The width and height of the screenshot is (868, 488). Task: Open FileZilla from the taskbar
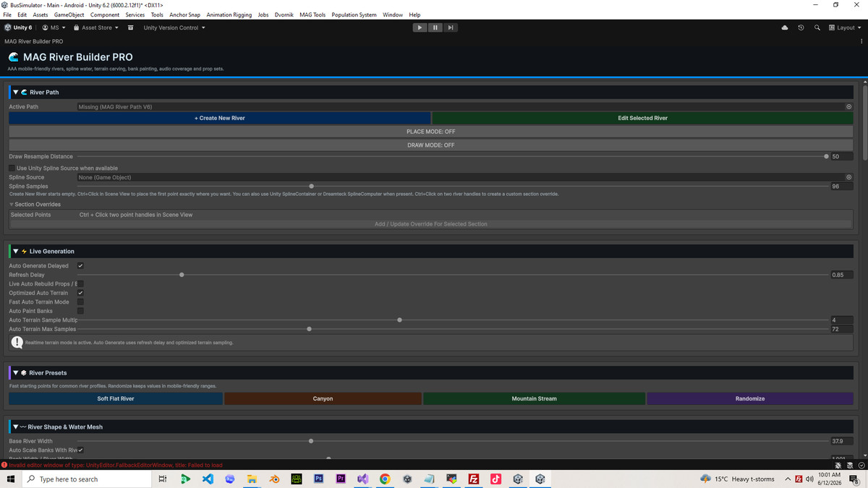474,479
